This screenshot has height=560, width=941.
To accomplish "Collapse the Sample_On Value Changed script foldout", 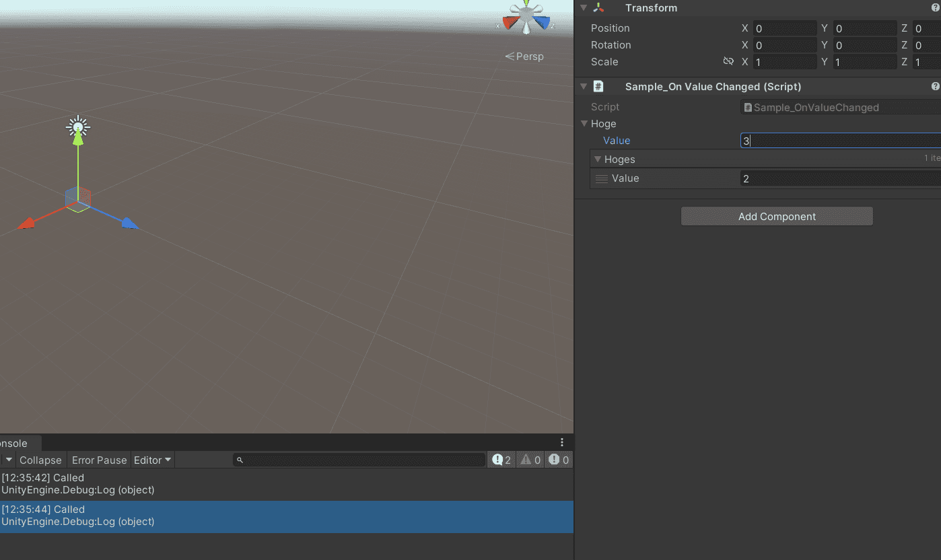I will (584, 87).
